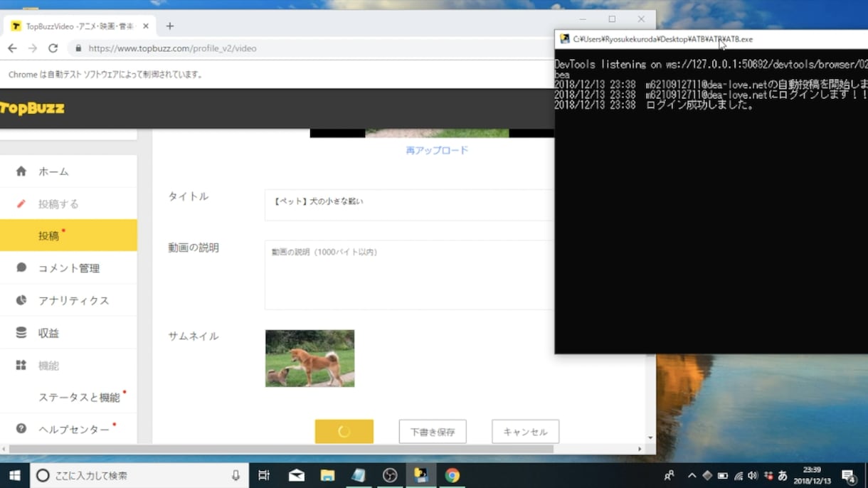Screen dimensions: 868x488
Task: Click the yellow loading submit button
Action: (344, 431)
